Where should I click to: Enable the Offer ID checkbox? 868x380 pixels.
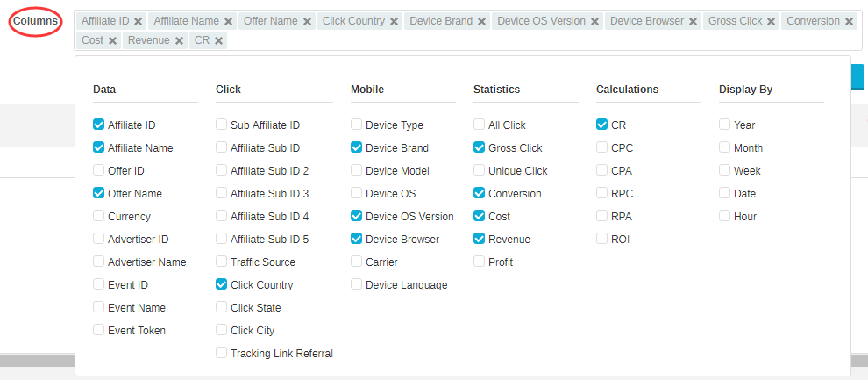pyautogui.click(x=98, y=170)
